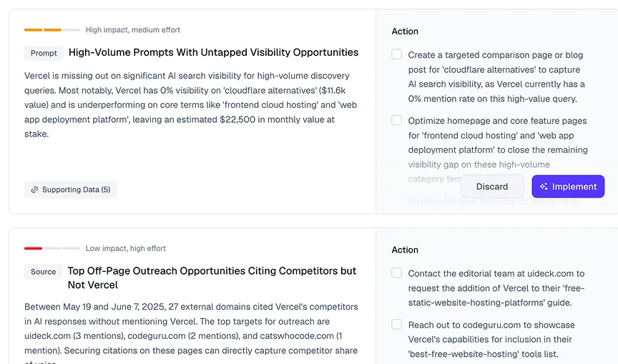618x364 pixels.
Task: Click the 'Low impact, high effort' label
Action: 126,248
